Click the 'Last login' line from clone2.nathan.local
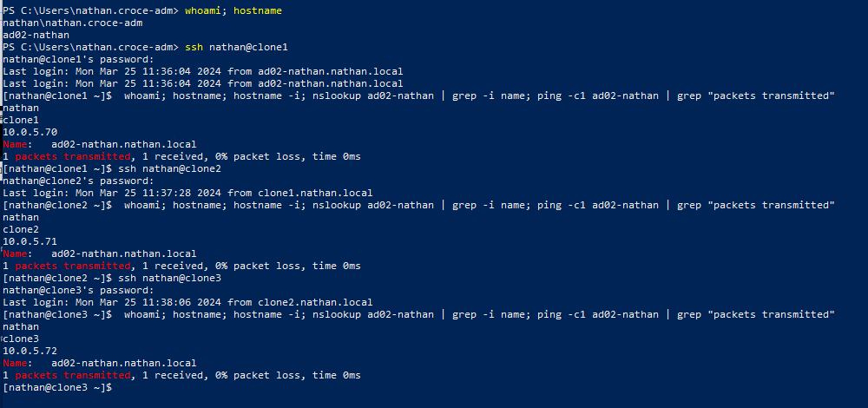 pos(187,302)
